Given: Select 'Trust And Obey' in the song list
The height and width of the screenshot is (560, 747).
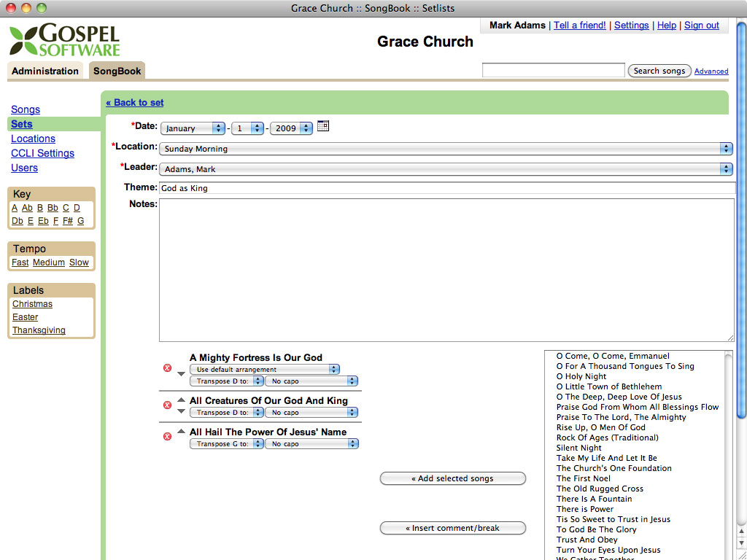Looking at the screenshot, I should tap(587, 540).
